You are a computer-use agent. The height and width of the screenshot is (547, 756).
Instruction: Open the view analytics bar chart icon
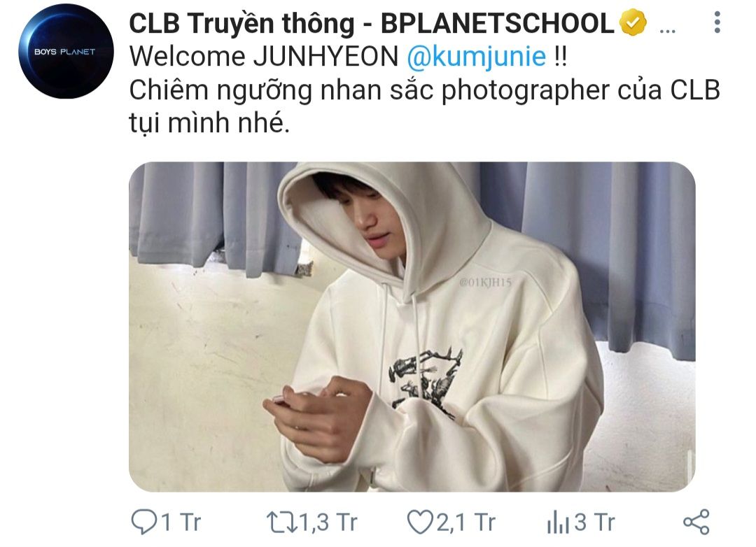558,523
